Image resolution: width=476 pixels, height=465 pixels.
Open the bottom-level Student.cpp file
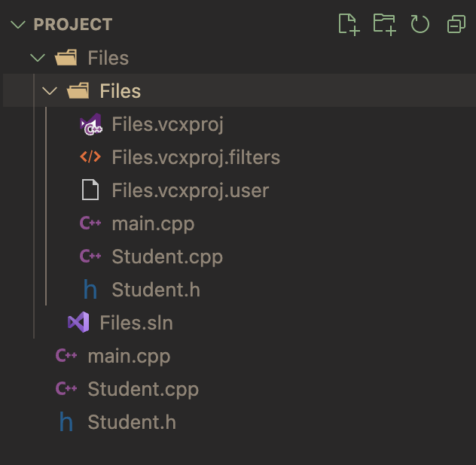[x=143, y=389]
